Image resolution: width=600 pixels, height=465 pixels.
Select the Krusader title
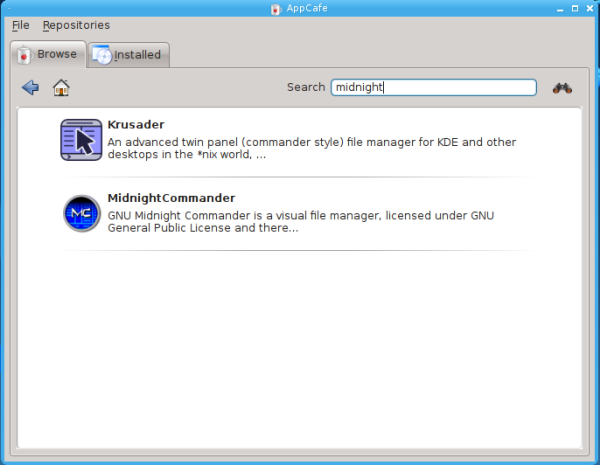pyautogui.click(x=136, y=124)
